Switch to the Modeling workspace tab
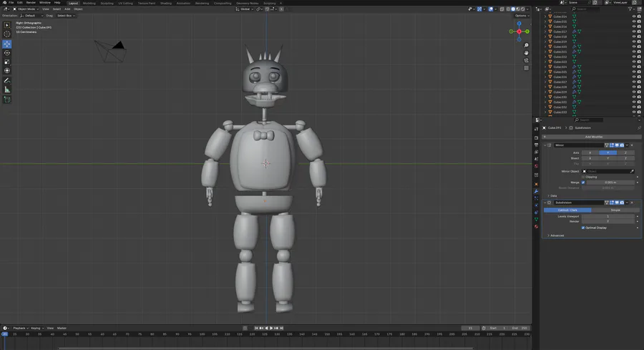Image resolution: width=644 pixels, height=350 pixels. pos(89,3)
